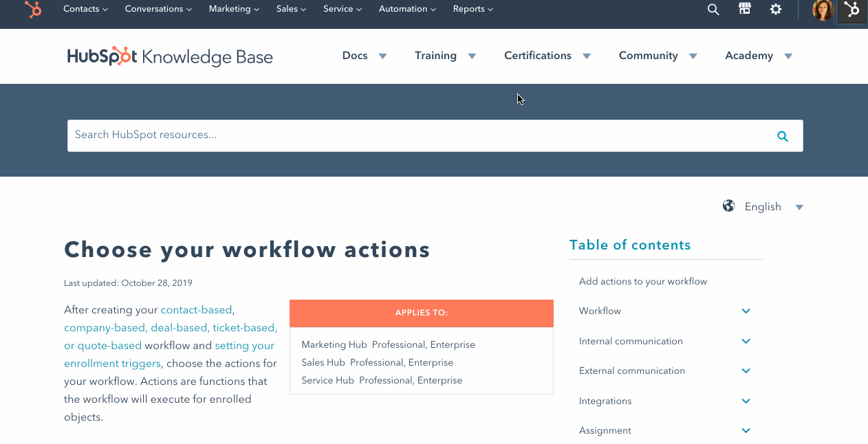Expand the Internal communication chevron
Viewport: 868px width, 444px height.
coord(746,342)
